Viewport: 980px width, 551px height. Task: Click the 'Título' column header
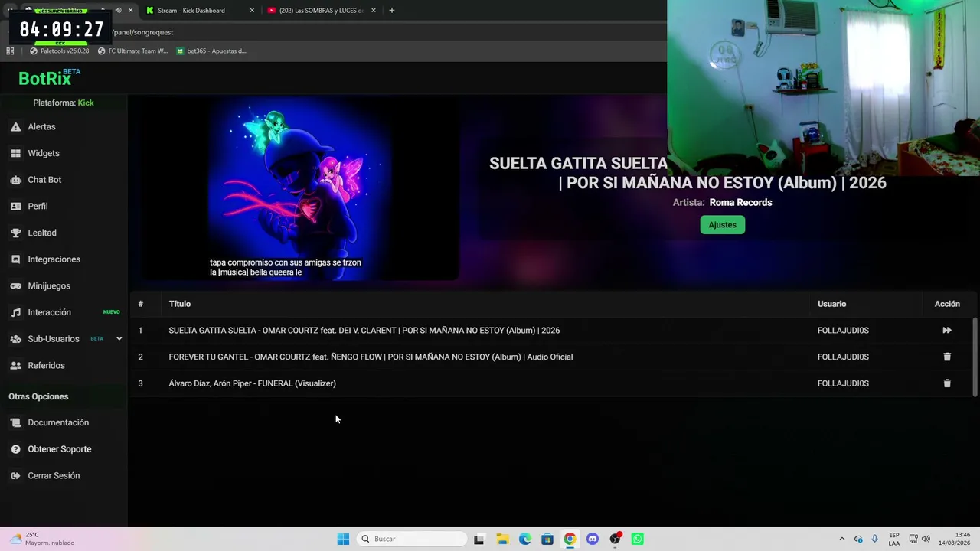pyautogui.click(x=180, y=304)
